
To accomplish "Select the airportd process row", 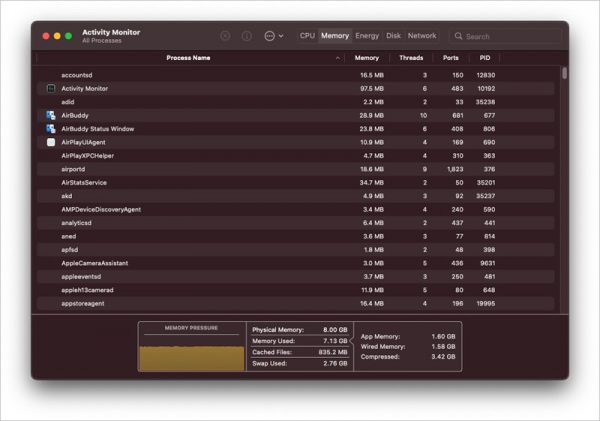I will [200, 170].
